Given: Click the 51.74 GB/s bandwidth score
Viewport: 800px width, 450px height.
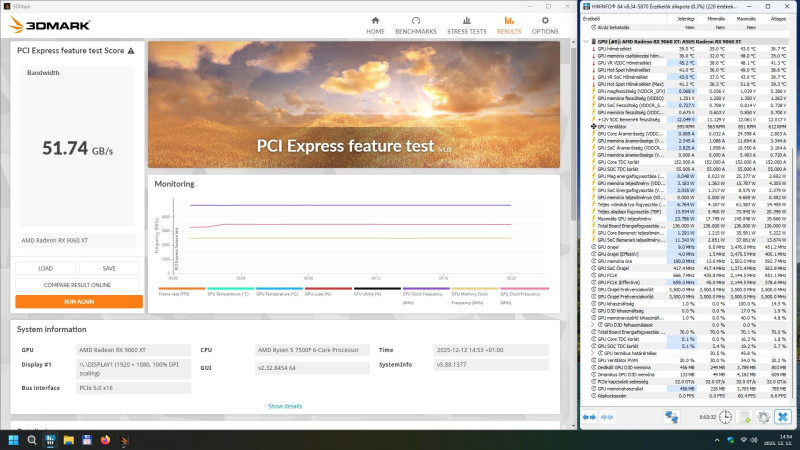Looking at the screenshot, I should (78, 148).
